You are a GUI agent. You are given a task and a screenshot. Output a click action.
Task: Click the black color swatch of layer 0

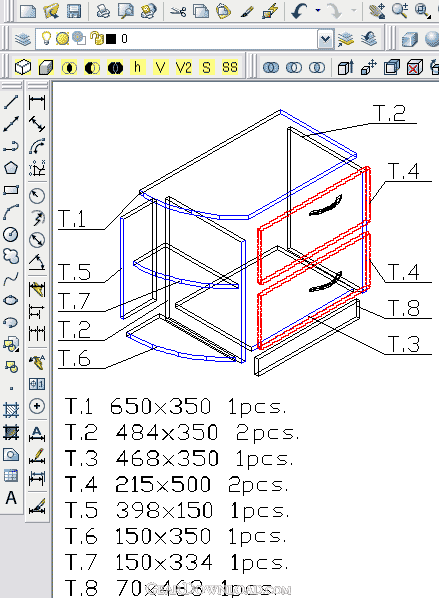pos(111,39)
